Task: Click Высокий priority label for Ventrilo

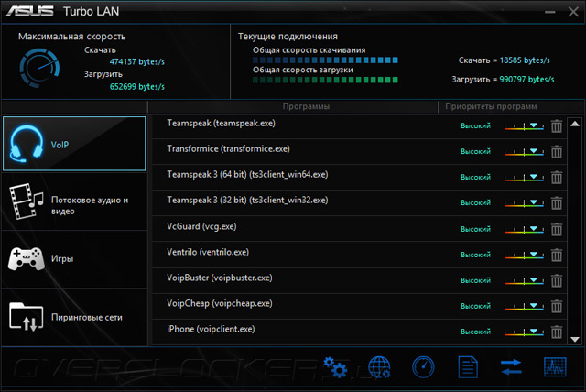Action: [475, 255]
